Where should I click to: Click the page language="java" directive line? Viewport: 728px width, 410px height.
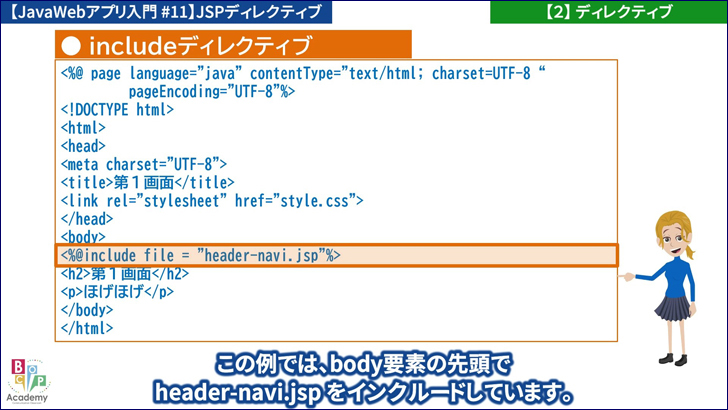click(x=304, y=74)
